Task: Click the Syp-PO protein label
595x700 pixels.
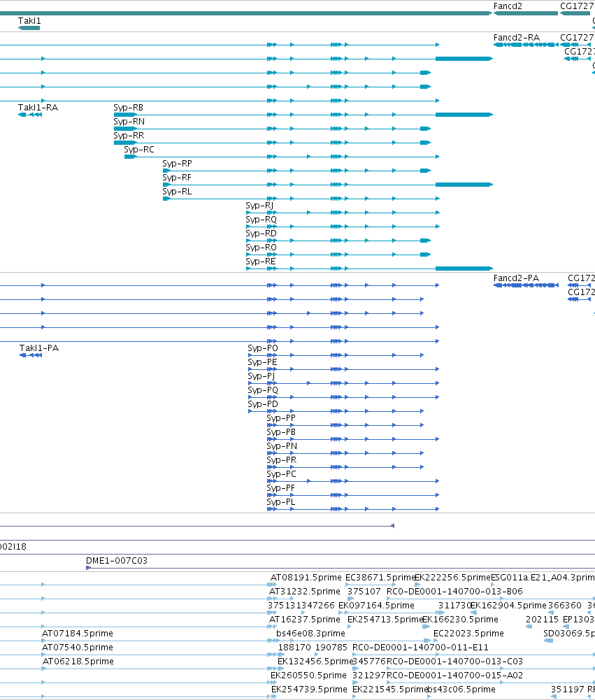Action: coord(263,348)
